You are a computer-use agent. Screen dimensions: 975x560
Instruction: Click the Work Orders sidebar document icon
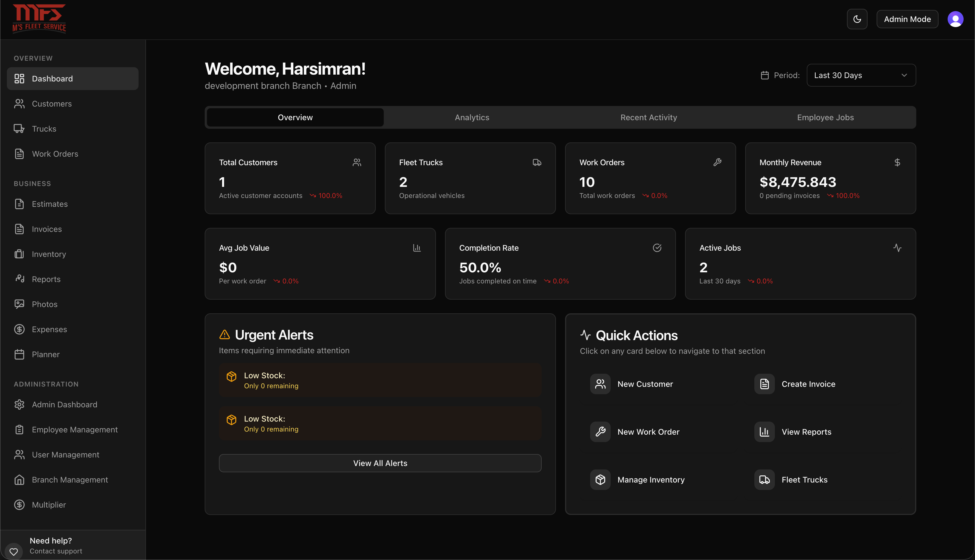point(19,154)
